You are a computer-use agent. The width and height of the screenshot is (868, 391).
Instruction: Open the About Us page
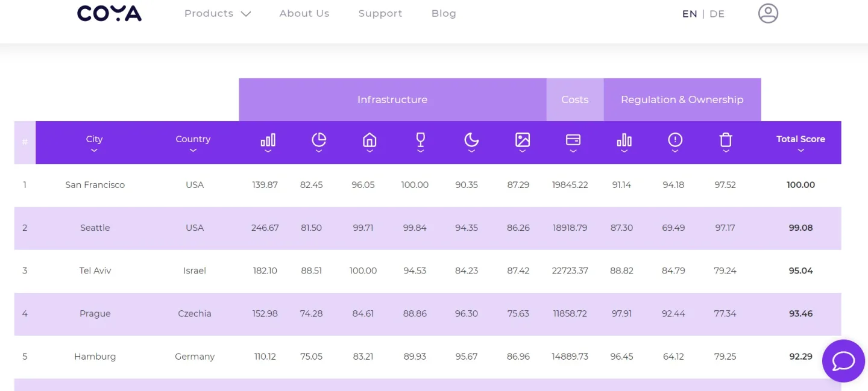[304, 13]
